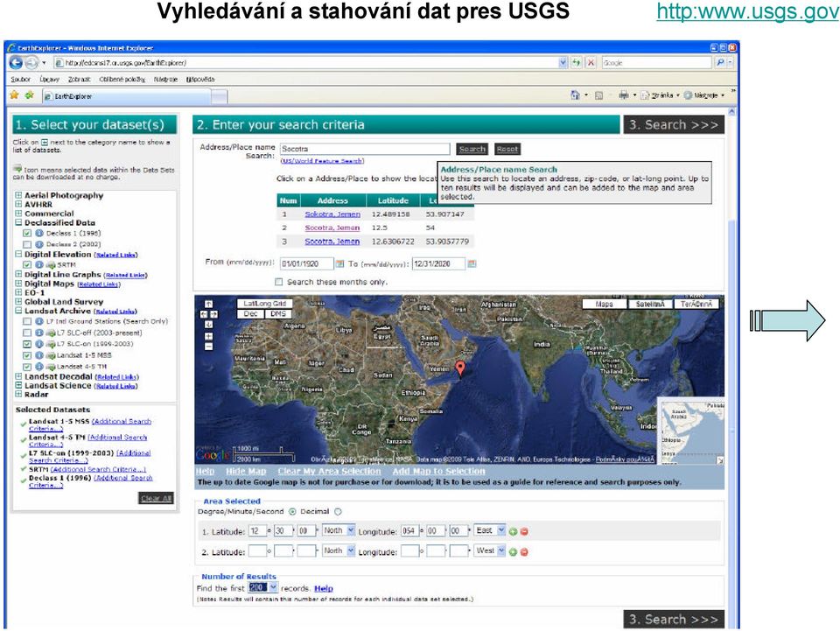Open calendar icon beside From date

[339, 264]
